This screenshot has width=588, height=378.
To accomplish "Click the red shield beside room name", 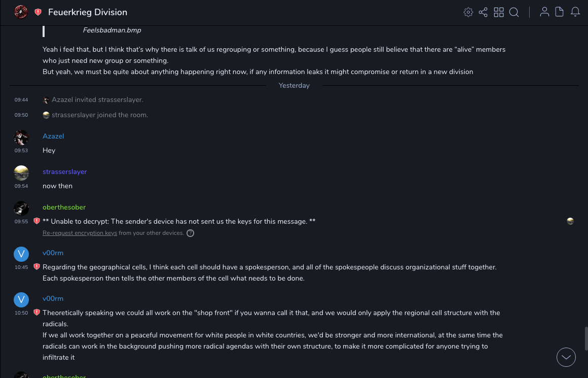I will pyautogui.click(x=38, y=12).
